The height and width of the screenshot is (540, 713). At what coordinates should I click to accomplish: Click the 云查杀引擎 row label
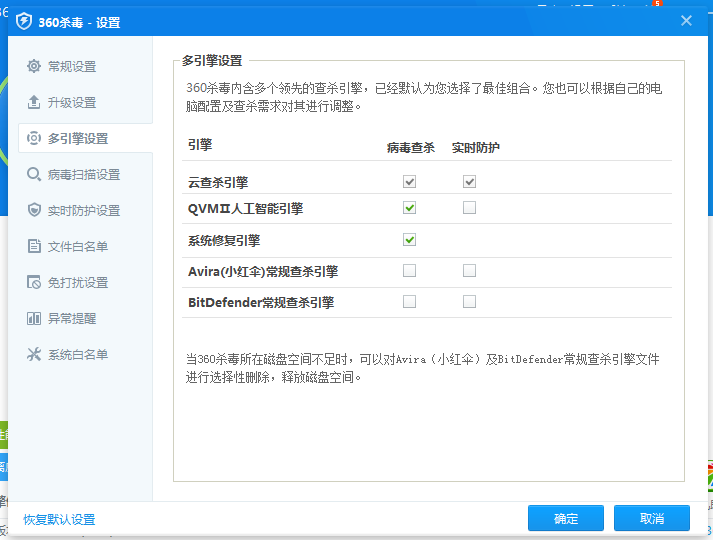click(218, 182)
